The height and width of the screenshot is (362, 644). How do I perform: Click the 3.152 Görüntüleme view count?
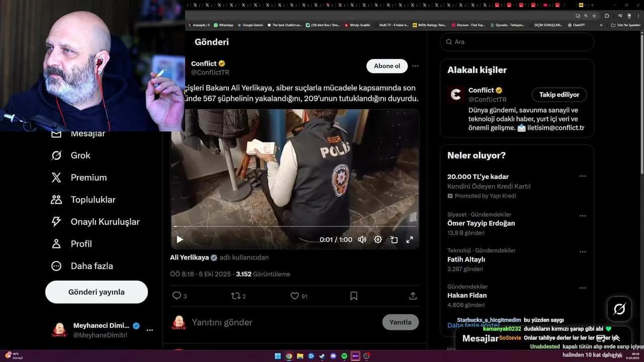point(263,274)
